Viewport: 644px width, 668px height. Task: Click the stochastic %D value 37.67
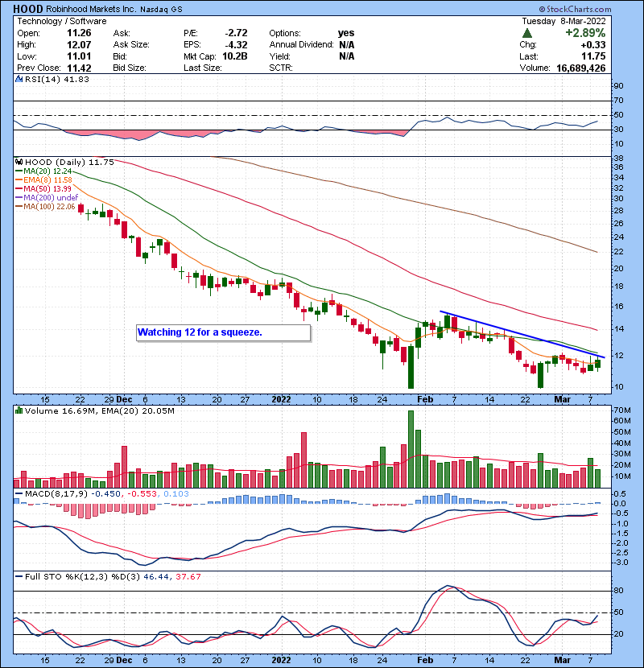(x=188, y=576)
